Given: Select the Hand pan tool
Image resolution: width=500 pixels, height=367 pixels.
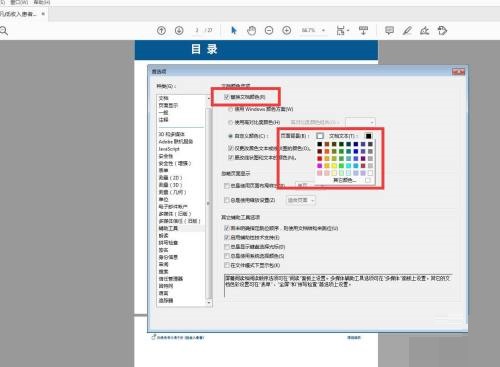Looking at the screenshot, I should [251, 31].
